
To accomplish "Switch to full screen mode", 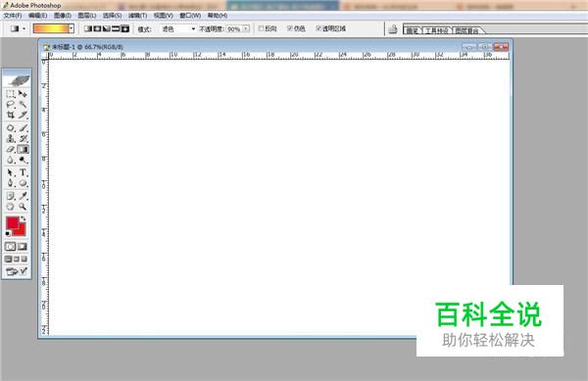I will (24, 259).
